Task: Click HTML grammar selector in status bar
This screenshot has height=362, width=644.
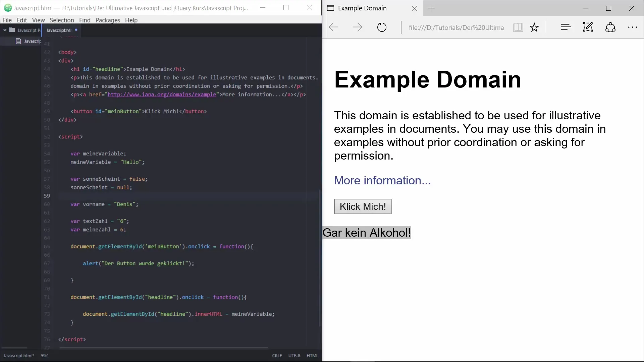Action: coord(312,356)
